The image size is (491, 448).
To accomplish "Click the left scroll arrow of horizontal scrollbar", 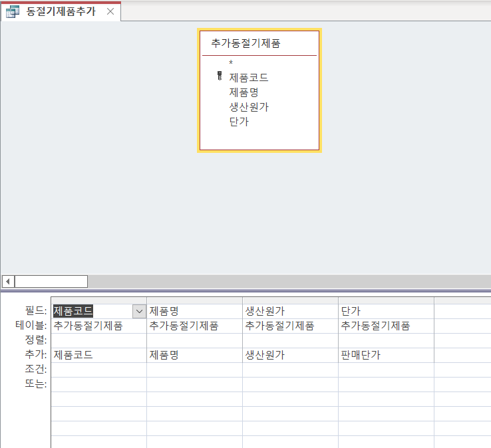I will click(x=8, y=281).
